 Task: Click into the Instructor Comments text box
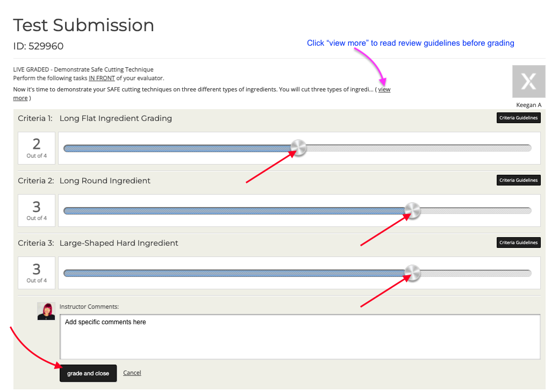300,337
